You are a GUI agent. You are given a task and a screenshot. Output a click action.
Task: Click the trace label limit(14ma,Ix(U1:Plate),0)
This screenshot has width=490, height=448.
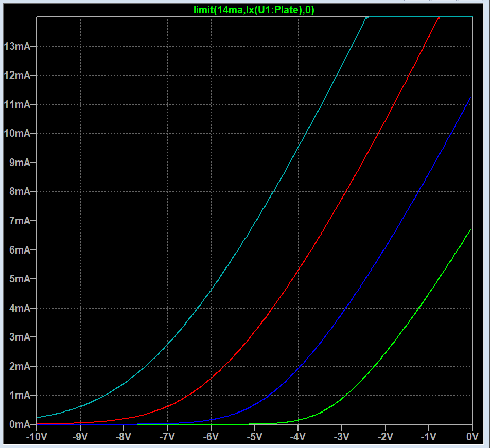tap(254, 10)
